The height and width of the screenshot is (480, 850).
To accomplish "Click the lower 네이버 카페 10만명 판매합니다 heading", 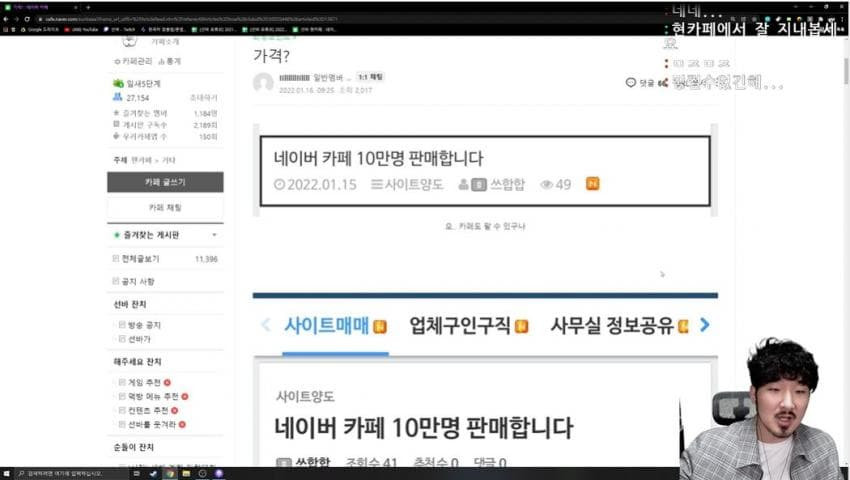I will (423, 427).
